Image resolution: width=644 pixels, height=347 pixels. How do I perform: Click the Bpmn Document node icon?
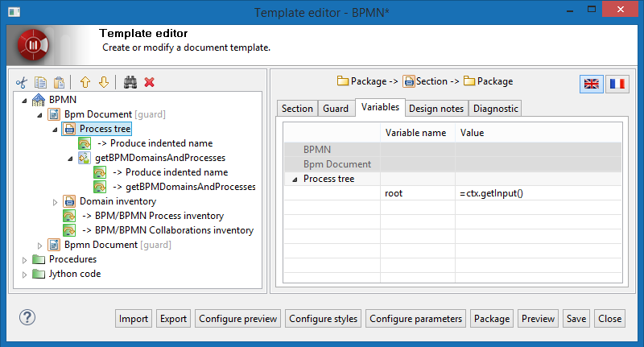point(54,245)
